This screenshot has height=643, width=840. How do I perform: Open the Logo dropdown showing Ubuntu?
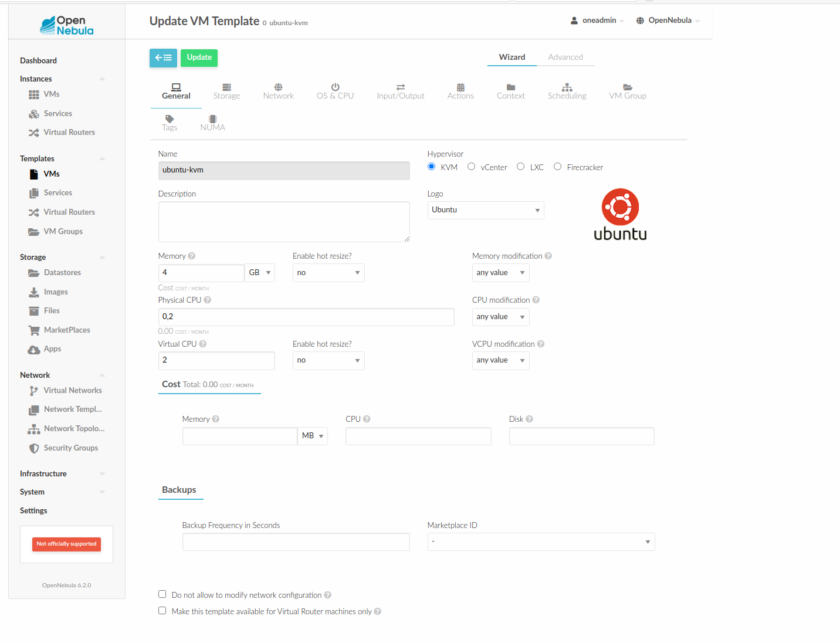(486, 209)
